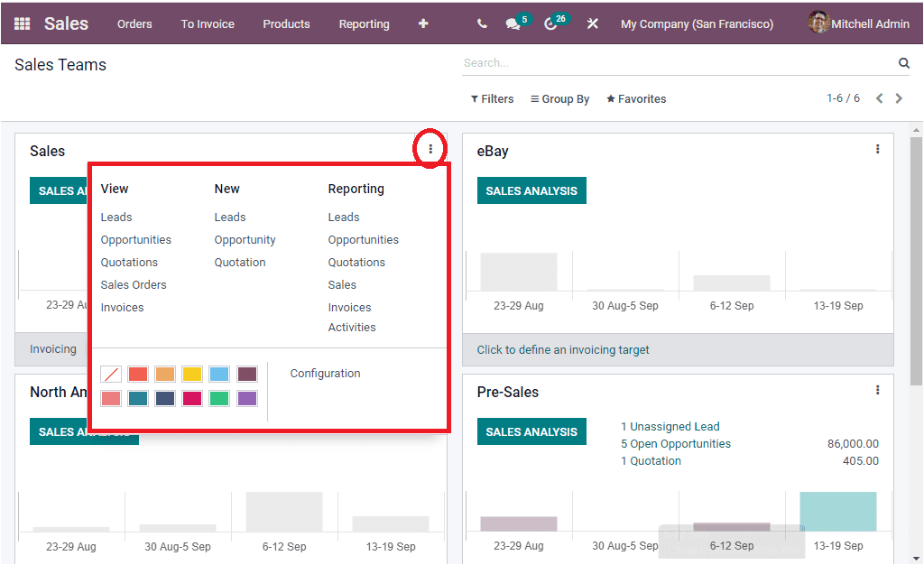Click the plus icon in the menu bar
924x565 pixels.
[x=422, y=23]
